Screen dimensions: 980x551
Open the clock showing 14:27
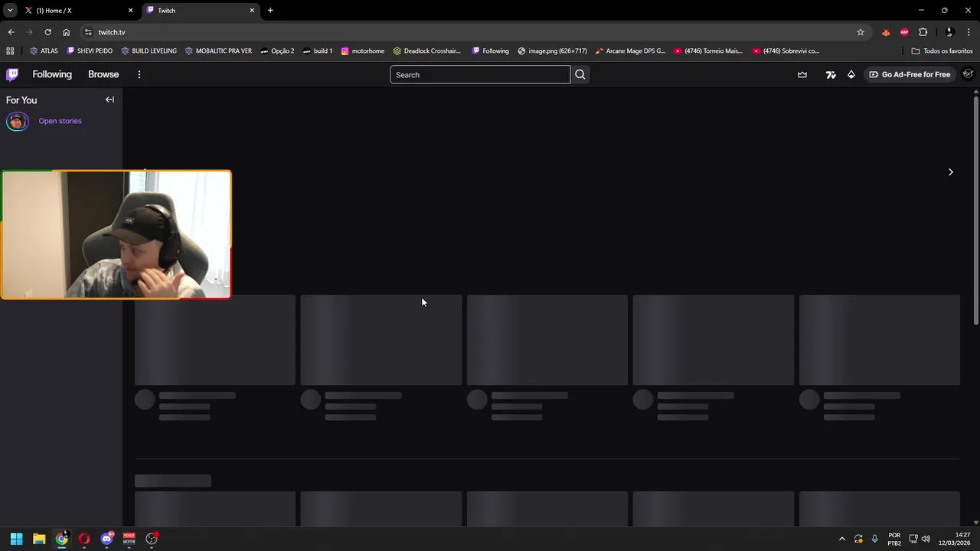pos(955,539)
